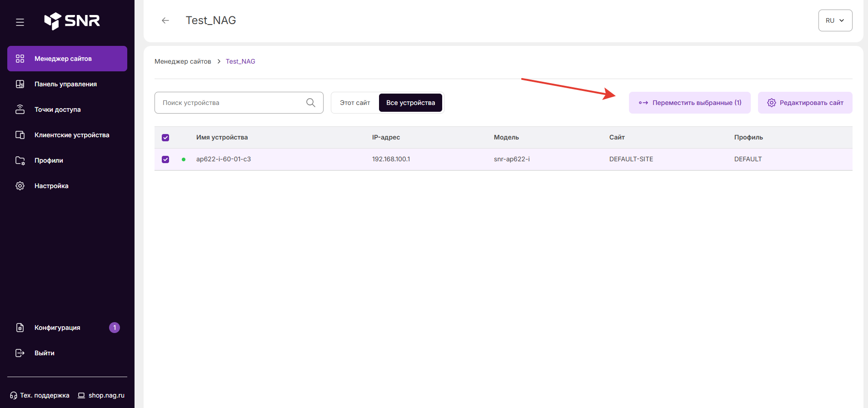Click Менеджер сайтов breadcrumb link

click(x=183, y=61)
